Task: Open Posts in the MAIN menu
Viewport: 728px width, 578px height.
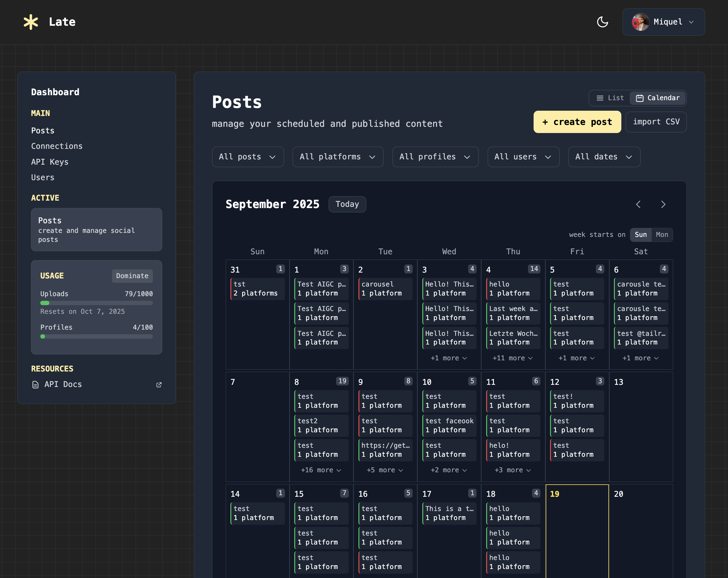Action: (x=42, y=131)
